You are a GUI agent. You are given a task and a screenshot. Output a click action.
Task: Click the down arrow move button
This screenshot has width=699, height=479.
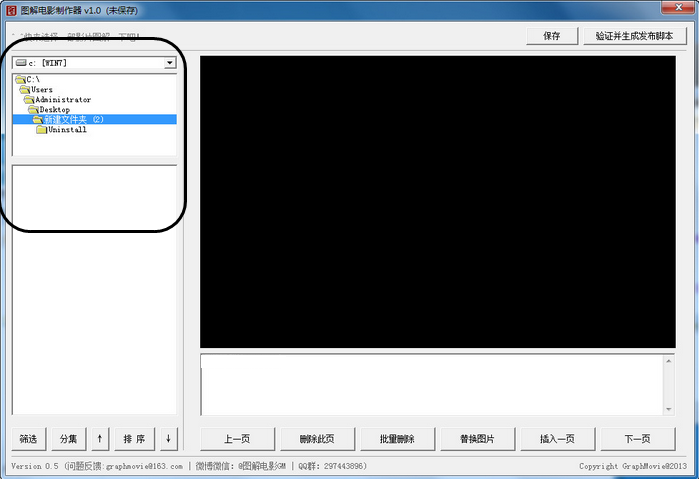click(x=169, y=439)
